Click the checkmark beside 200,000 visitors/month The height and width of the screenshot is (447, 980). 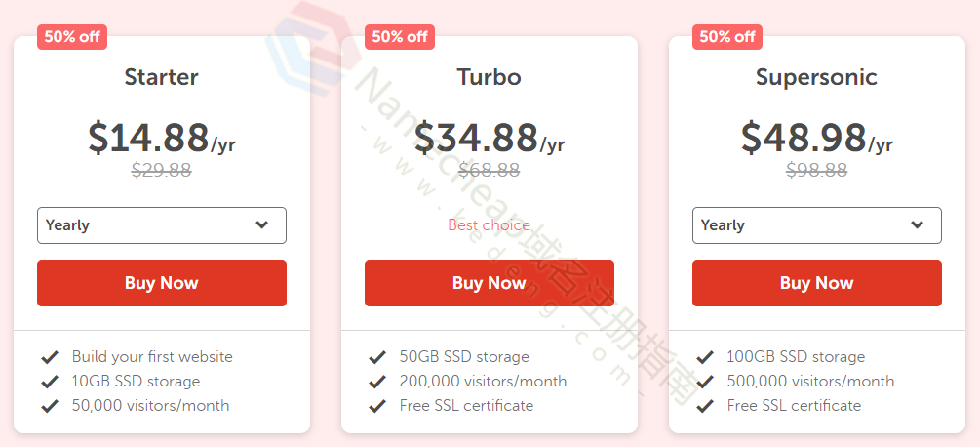[x=377, y=382]
